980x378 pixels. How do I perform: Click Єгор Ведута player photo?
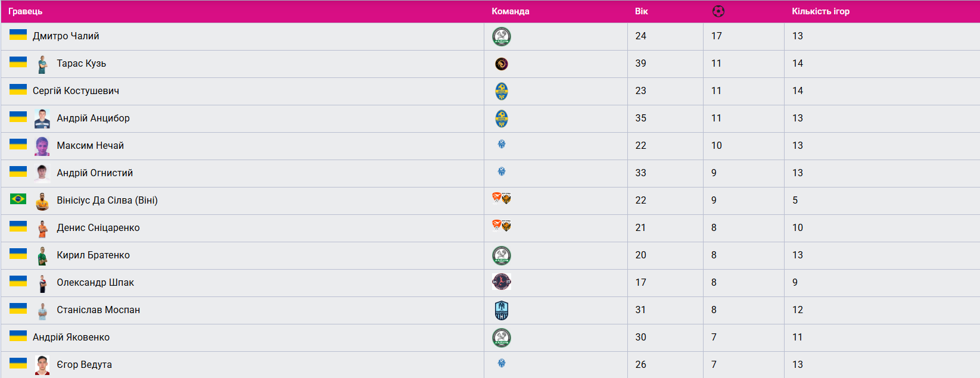click(x=42, y=365)
